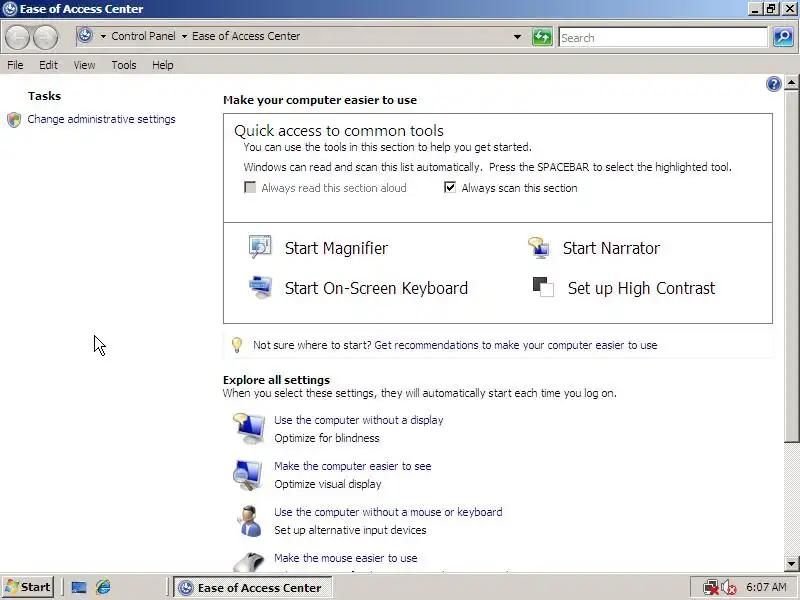
Task: Open 'Use the computer without a display'
Action: point(359,420)
